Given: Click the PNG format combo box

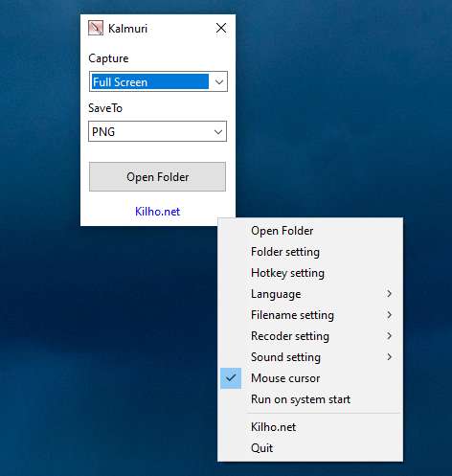Looking at the screenshot, I should click(x=157, y=131).
